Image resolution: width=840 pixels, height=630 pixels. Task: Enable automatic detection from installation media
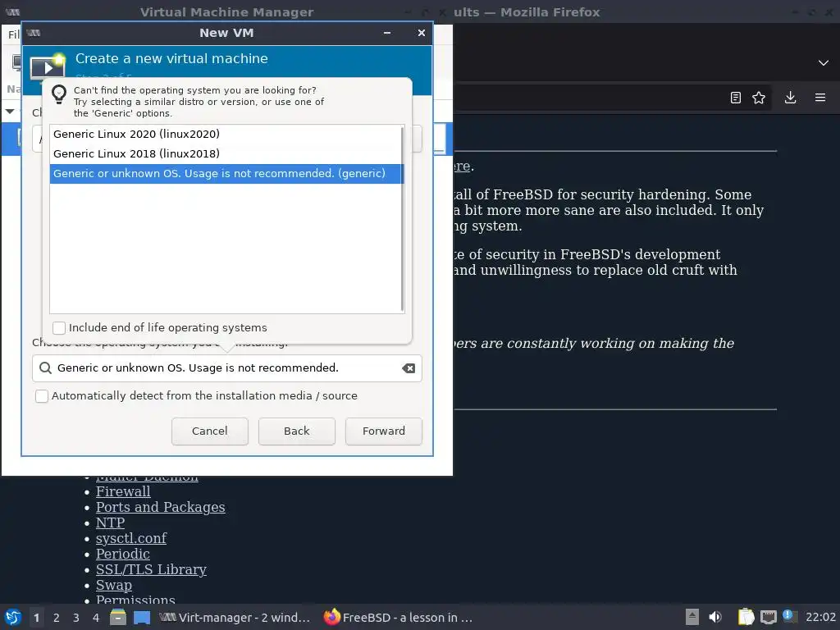(x=42, y=396)
